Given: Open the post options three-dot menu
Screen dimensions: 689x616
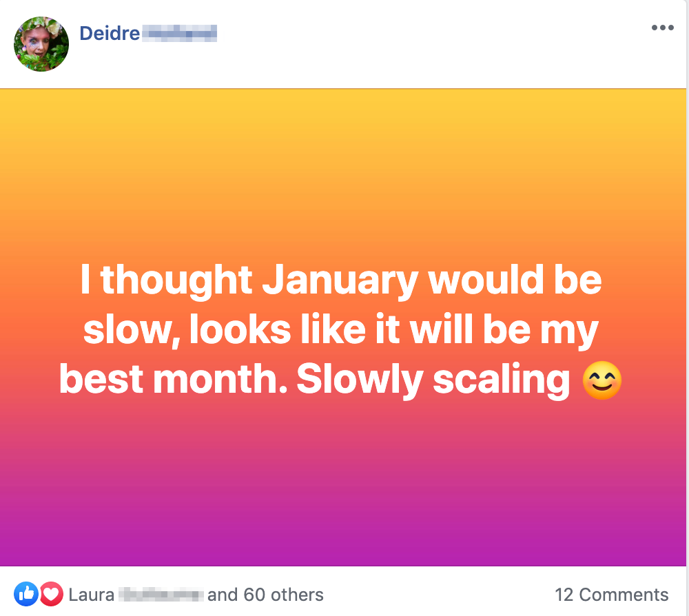Looking at the screenshot, I should coord(663,28).
